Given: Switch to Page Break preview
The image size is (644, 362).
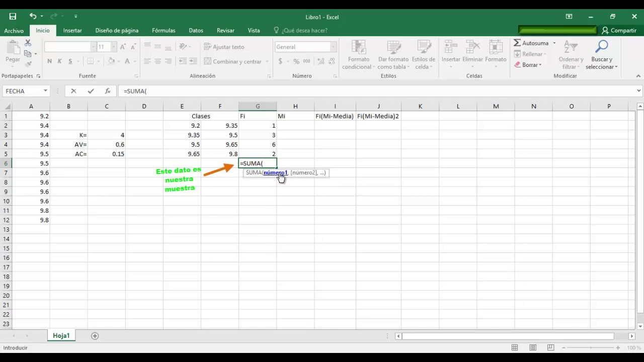Looking at the screenshot, I should [551, 348].
